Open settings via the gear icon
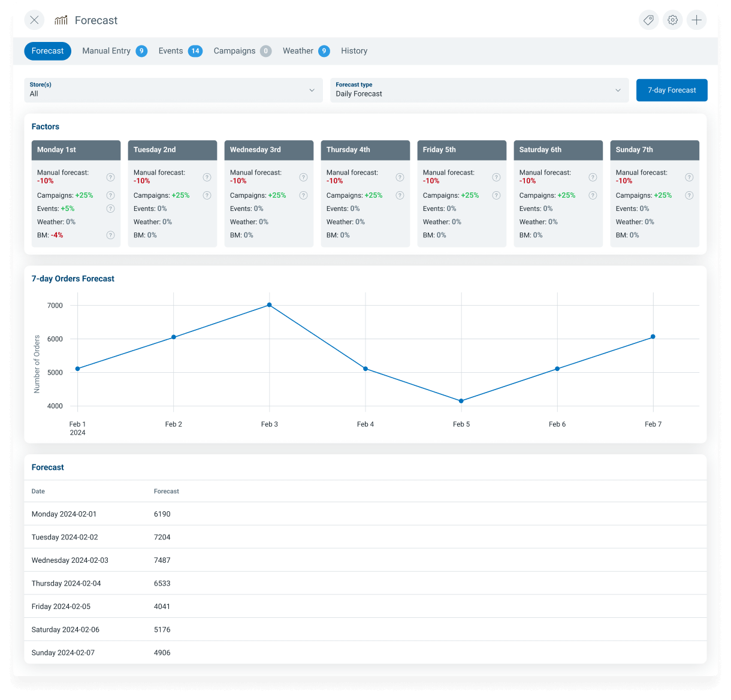Image resolution: width=731 pixels, height=700 pixels. [x=673, y=20]
